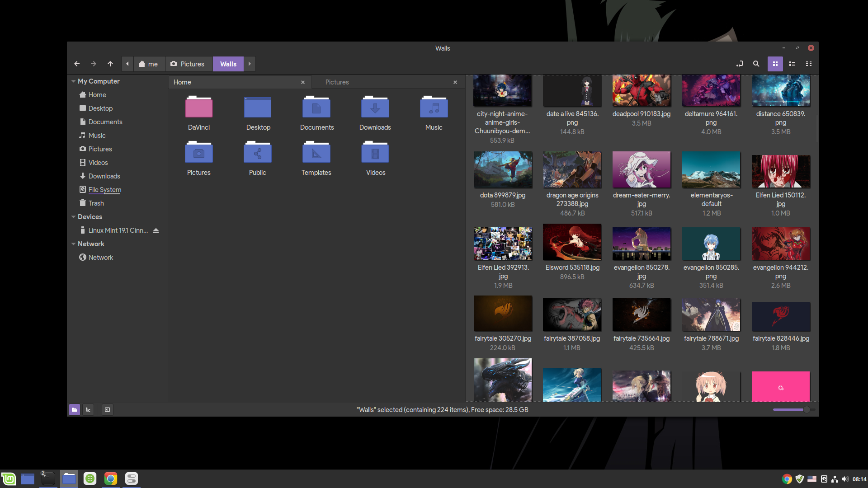Go up to parent folder arrow

(110, 64)
